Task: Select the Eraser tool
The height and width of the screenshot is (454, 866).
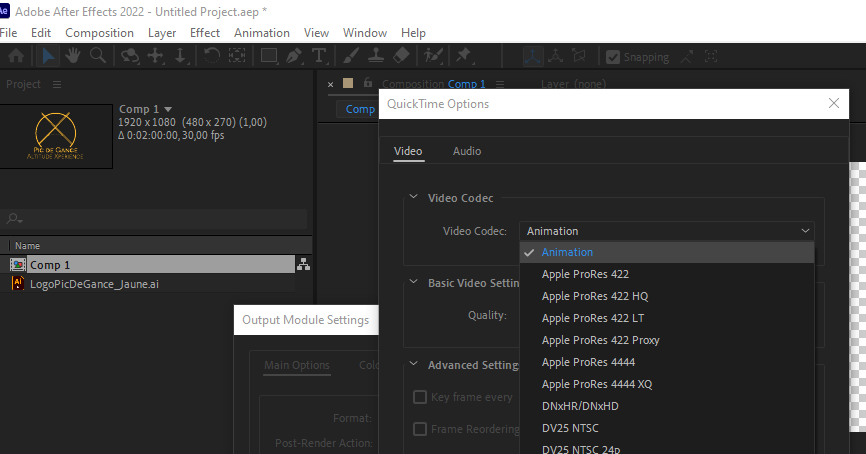Action: tap(401, 57)
